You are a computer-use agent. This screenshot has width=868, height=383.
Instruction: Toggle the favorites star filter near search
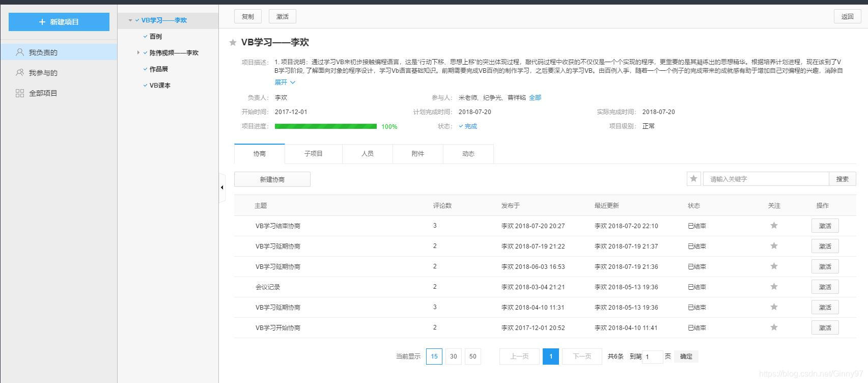[693, 179]
